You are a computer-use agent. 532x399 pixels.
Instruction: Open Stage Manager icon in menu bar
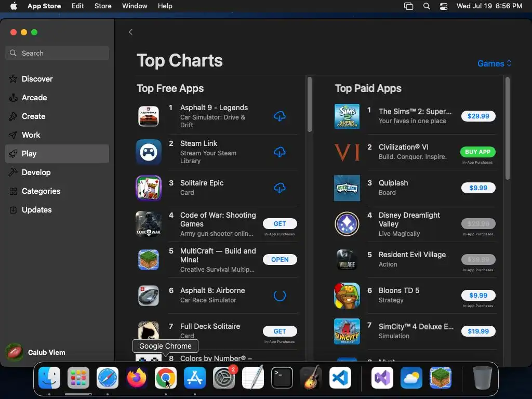(408, 6)
